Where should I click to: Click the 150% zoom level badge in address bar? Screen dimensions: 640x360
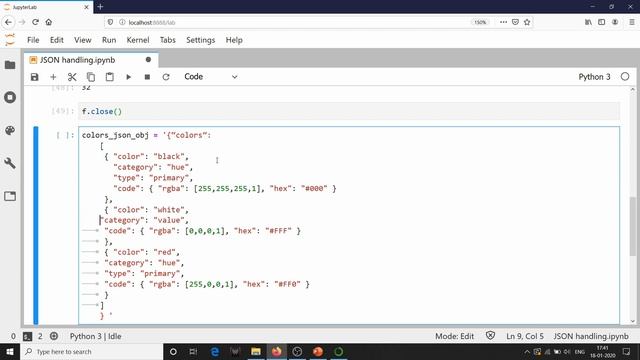tap(480, 22)
